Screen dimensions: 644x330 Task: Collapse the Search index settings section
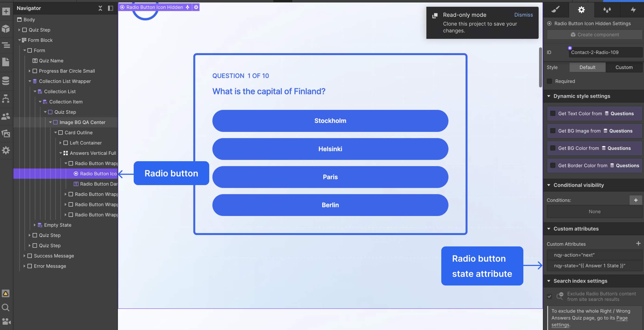[x=549, y=281]
